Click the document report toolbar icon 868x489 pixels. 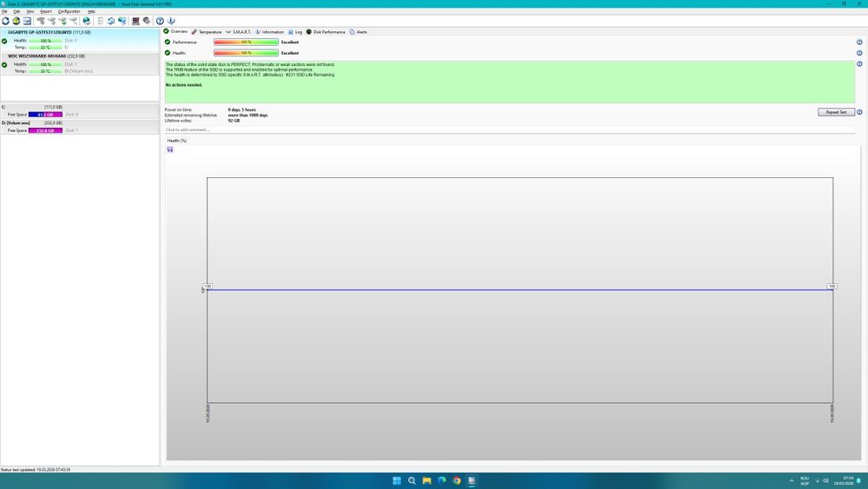pyautogui.click(x=100, y=21)
